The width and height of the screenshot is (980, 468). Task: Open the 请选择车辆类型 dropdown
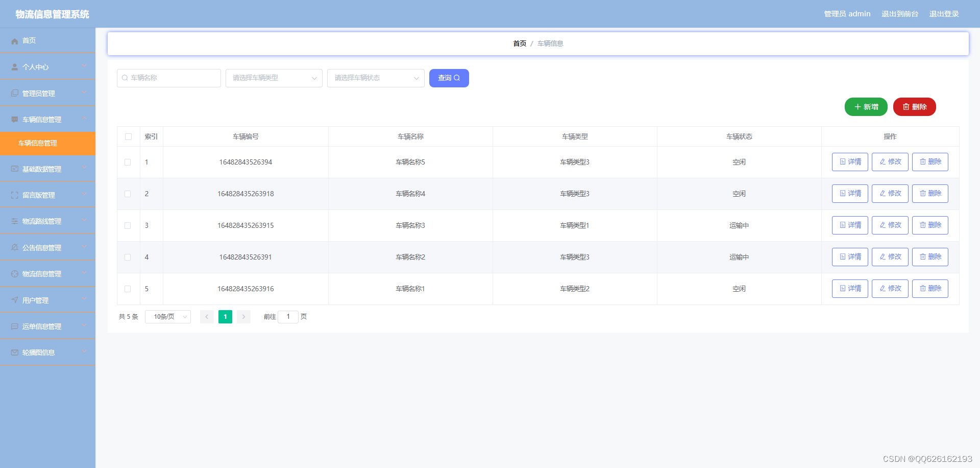coord(274,78)
